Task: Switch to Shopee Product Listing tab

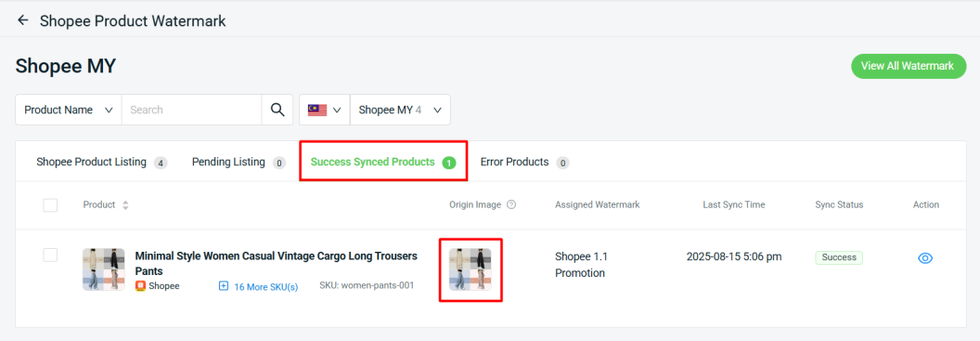Action: pyautogui.click(x=102, y=162)
